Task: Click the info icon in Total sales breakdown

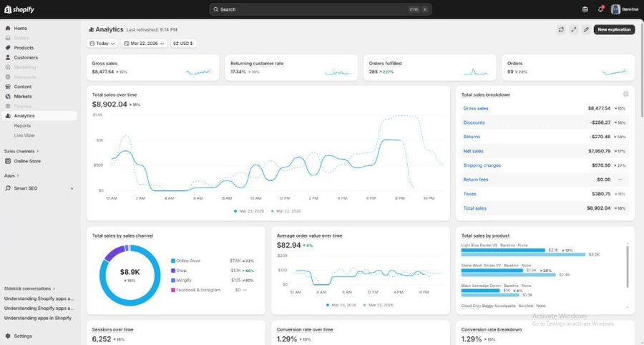Action: [625, 94]
